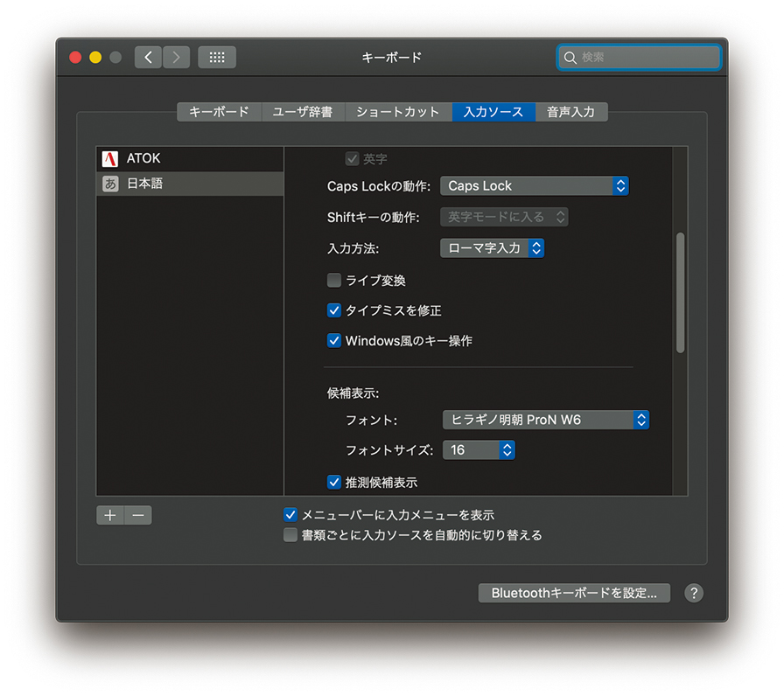
Task: Click Bluetoothキーボードを設定 button
Action: (x=574, y=593)
